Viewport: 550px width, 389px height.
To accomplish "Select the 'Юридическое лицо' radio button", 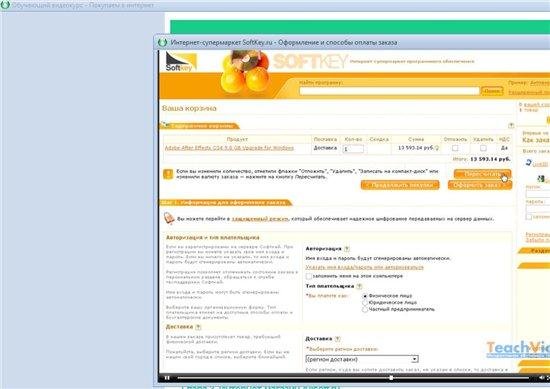I will coord(365,303).
